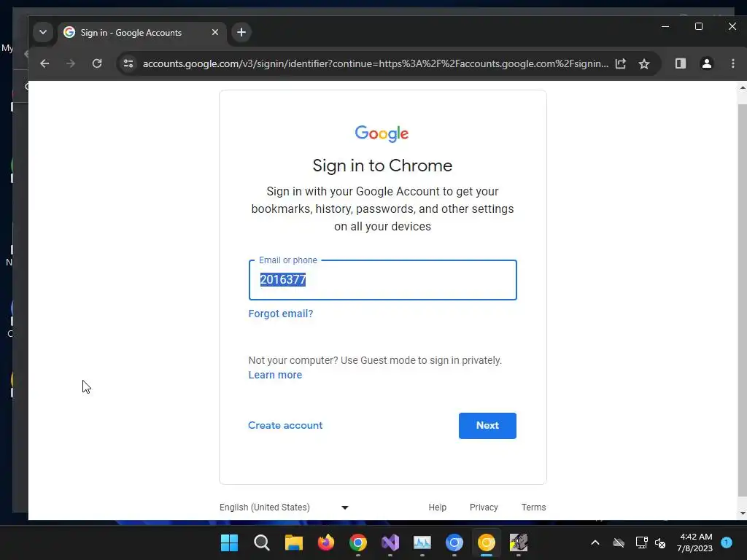747x560 pixels.
Task: Open Windows taskbar search
Action: tap(262, 542)
